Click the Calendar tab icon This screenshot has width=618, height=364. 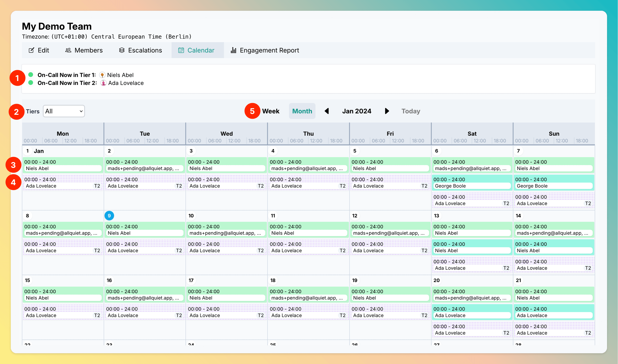point(181,50)
